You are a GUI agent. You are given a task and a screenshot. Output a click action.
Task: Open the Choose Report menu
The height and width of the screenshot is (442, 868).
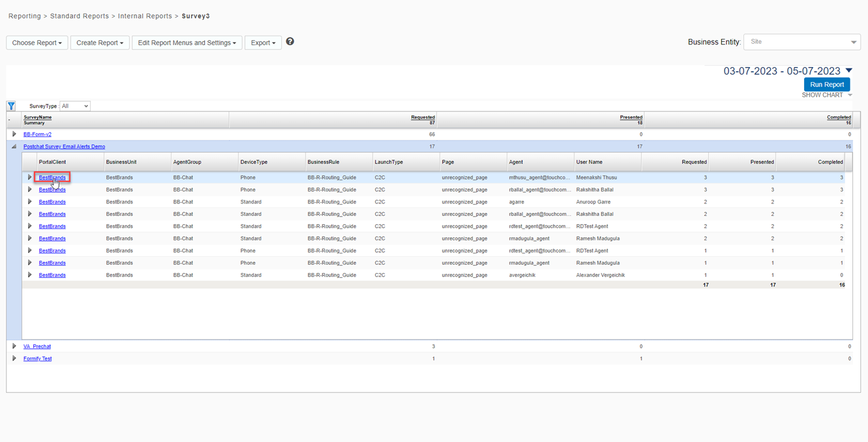coord(37,43)
